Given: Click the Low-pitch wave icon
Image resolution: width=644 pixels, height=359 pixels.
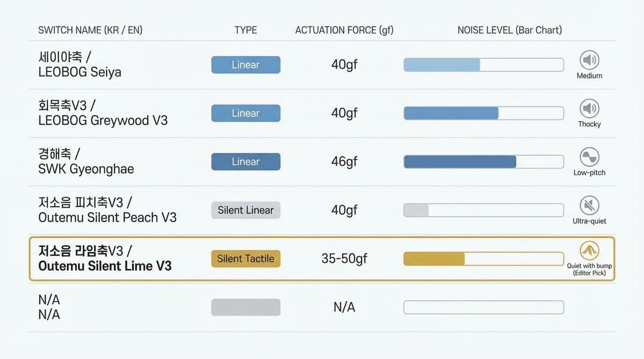Looking at the screenshot, I should click(589, 157).
